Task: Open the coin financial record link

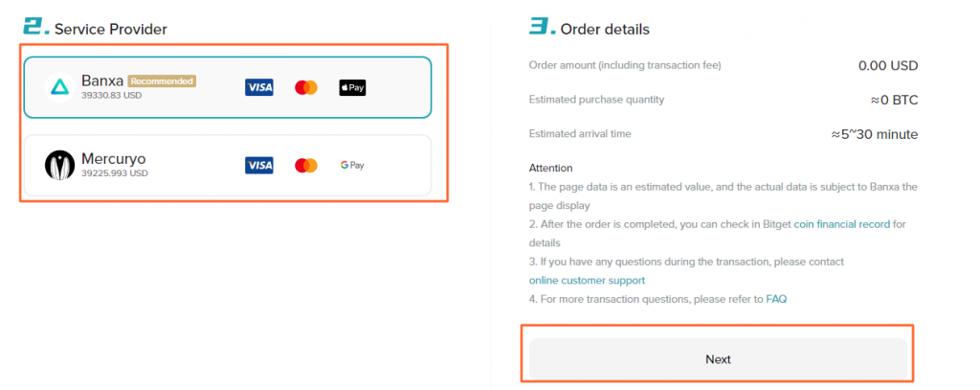Action: (841, 224)
